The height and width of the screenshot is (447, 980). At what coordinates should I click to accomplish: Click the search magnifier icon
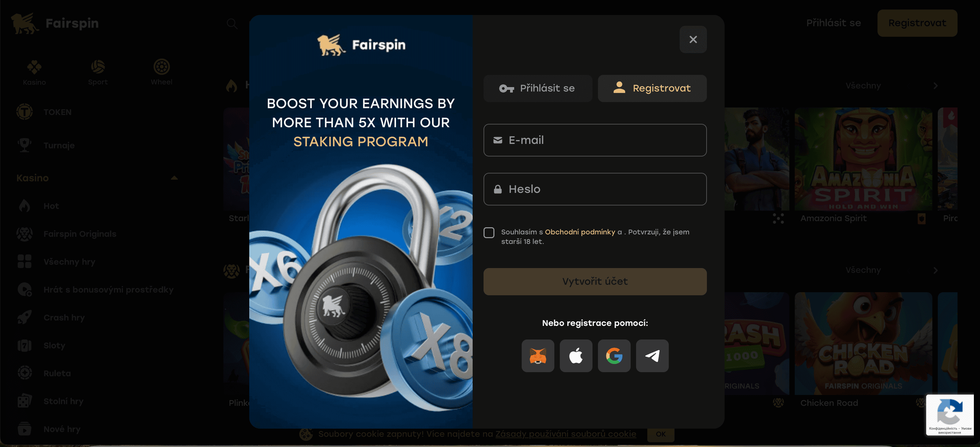coord(232,23)
